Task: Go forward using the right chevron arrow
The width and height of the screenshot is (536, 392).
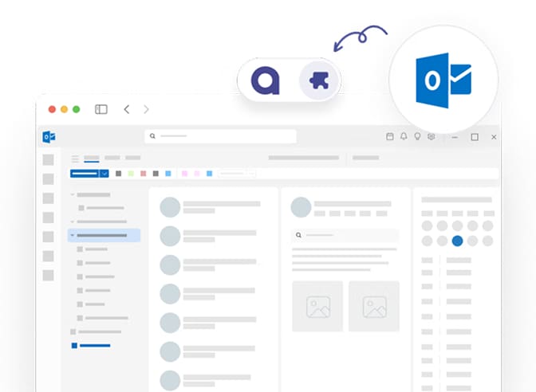Action: point(146,109)
